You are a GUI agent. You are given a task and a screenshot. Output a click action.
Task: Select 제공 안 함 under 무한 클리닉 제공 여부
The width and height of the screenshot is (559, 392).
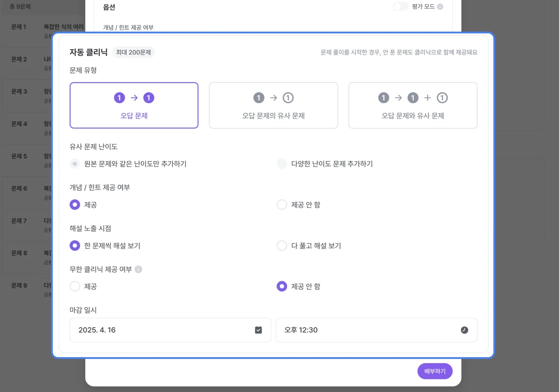pos(282,286)
